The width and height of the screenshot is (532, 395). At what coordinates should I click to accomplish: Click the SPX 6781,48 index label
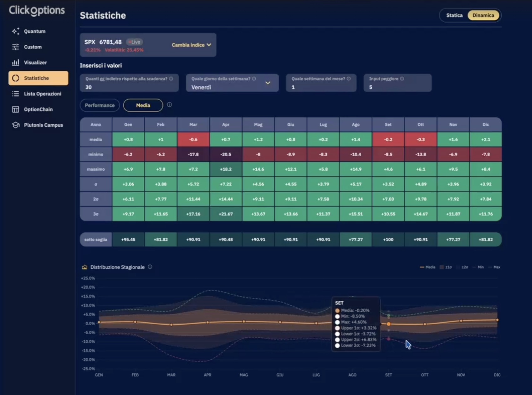[103, 42]
